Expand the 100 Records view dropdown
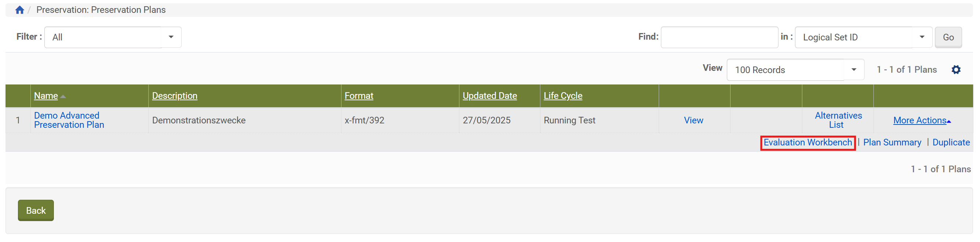 pos(795,70)
